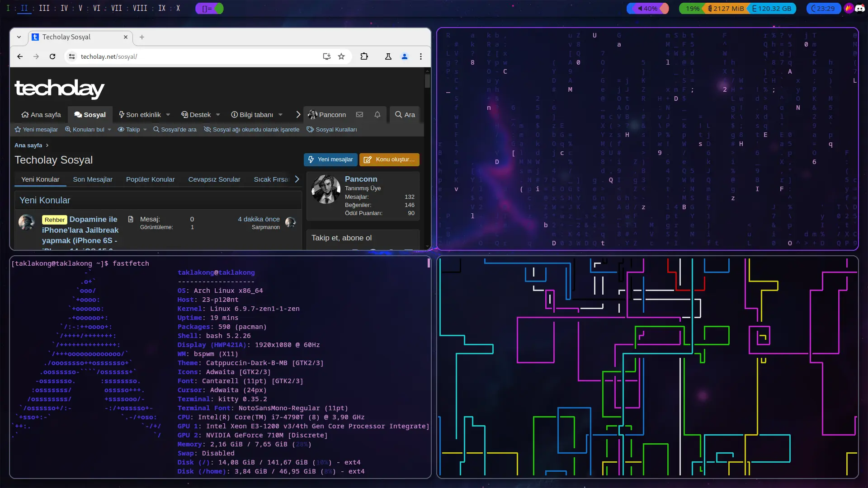
Task: Click the '4 dakika önce' timestamp
Action: pos(259,219)
